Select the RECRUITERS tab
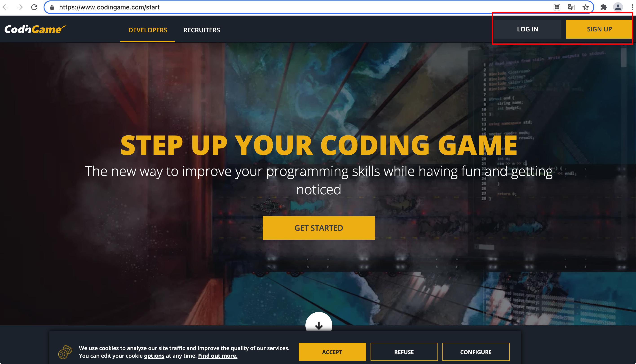The height and width of the screenshot is (364, 636). tap(201, 29)
